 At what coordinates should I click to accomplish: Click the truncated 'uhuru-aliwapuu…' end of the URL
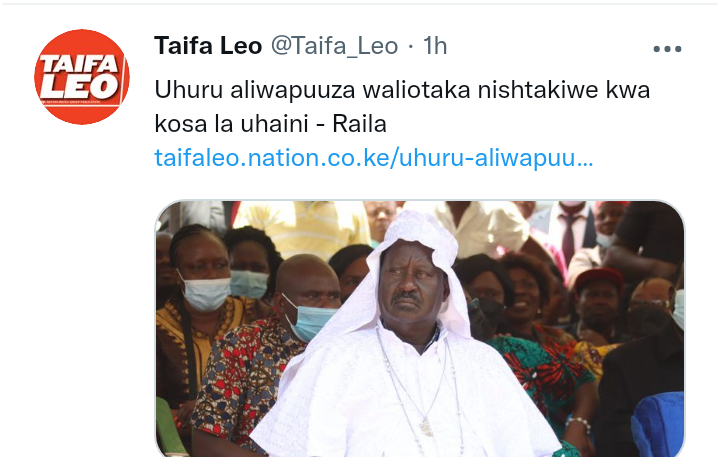pyautogui.click(x=496, y=158)
